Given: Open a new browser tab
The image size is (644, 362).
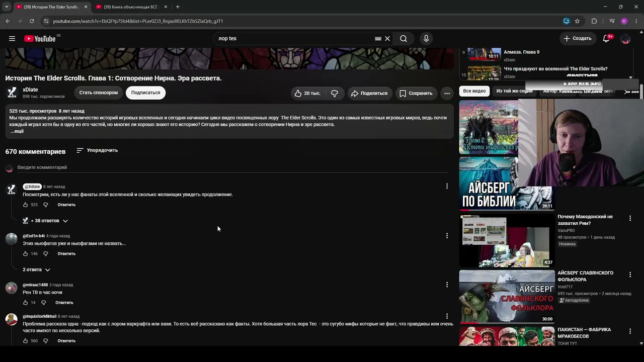Looking at the screenshot, I should click(178, 7).
